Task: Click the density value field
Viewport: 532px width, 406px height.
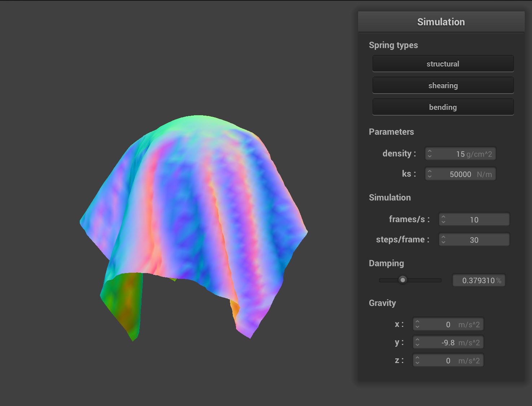Action: click(x=461, y=154)
